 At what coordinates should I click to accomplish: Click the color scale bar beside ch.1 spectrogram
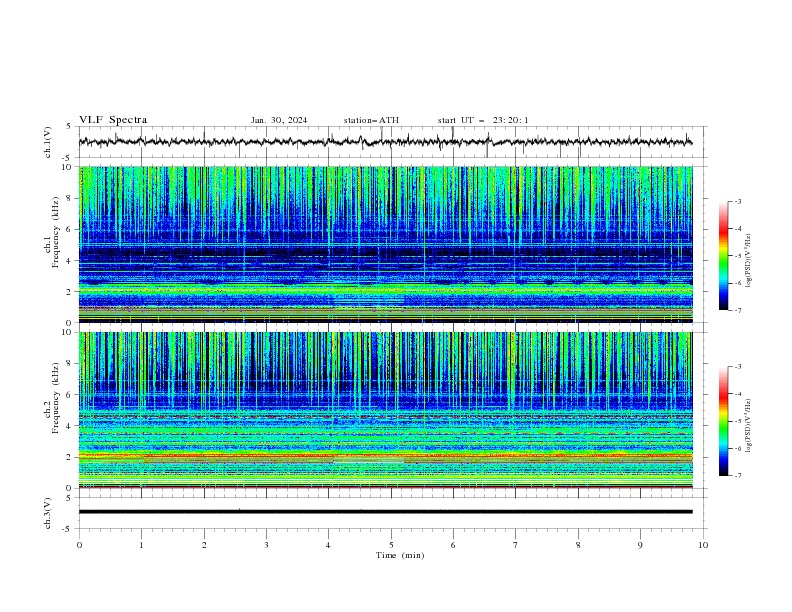coord(724,256)
